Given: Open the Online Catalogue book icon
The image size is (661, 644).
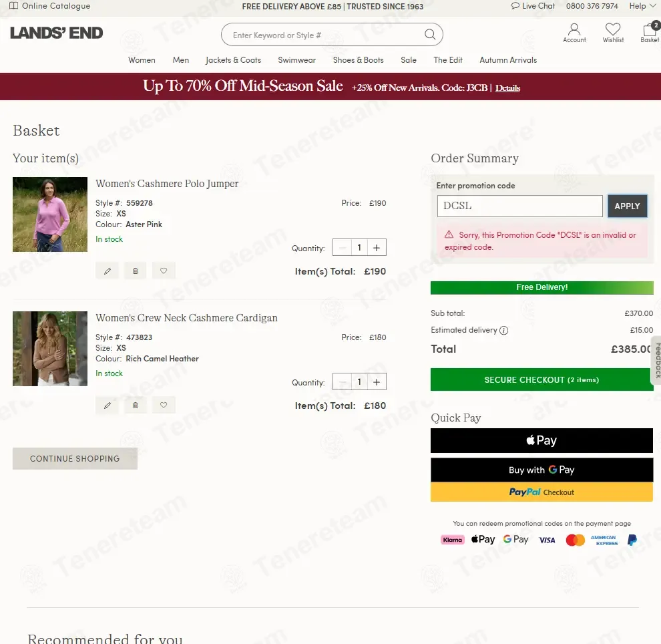Looking at the screenshot, I should tap(13, 6).
